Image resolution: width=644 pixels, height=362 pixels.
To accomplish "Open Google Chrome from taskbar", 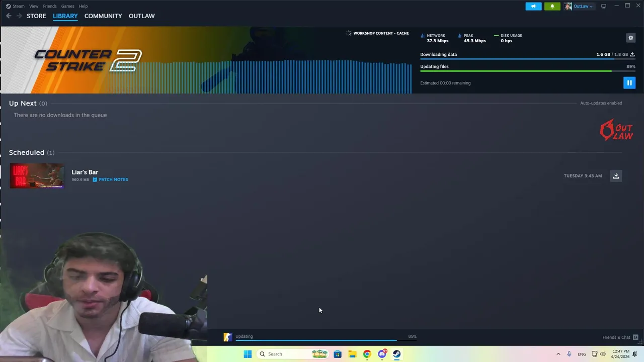I will [367, 354].
